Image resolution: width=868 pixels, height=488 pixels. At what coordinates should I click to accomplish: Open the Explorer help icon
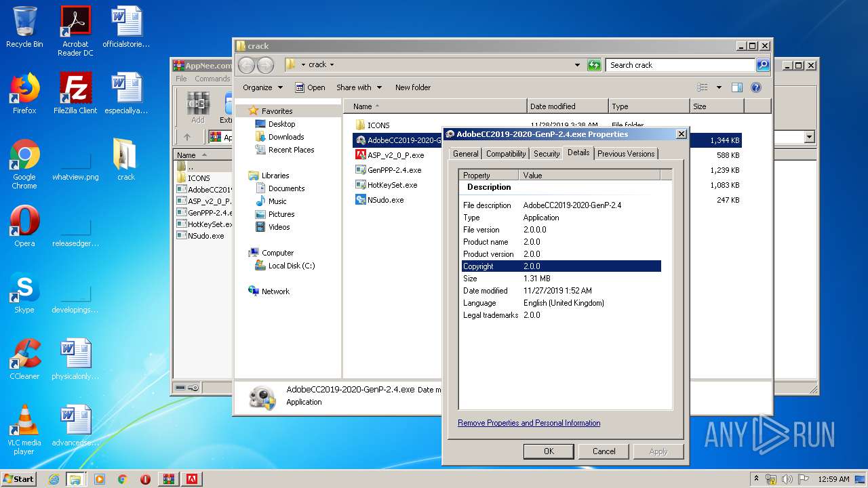(x=756, y=87)
